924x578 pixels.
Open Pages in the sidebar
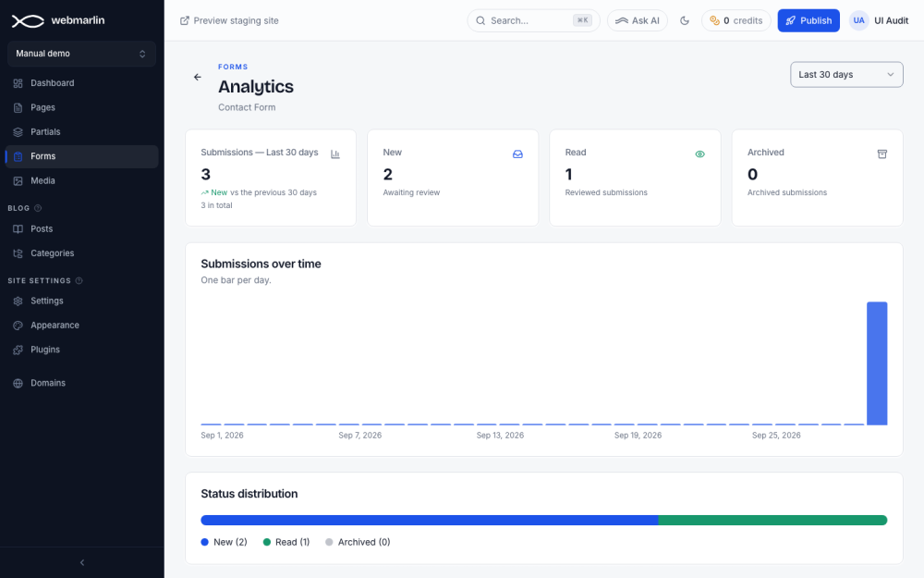[82, 107]
